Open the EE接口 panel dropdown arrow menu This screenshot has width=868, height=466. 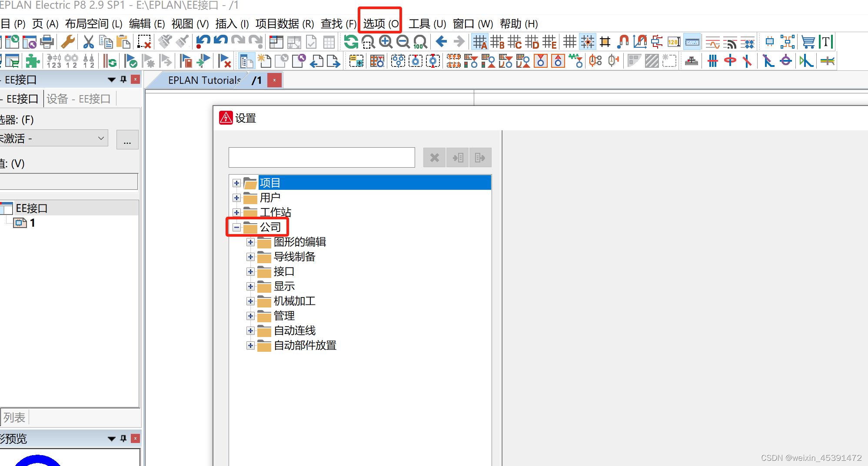coord(112,79)
